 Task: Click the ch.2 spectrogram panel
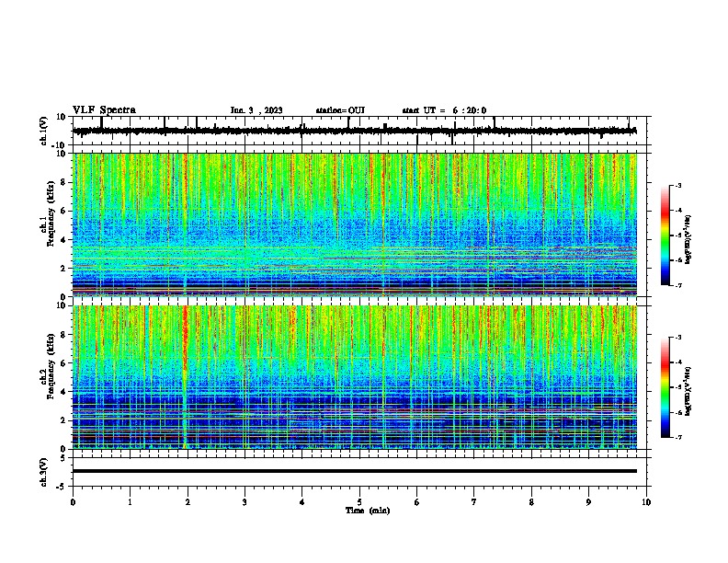click(354, 377)
